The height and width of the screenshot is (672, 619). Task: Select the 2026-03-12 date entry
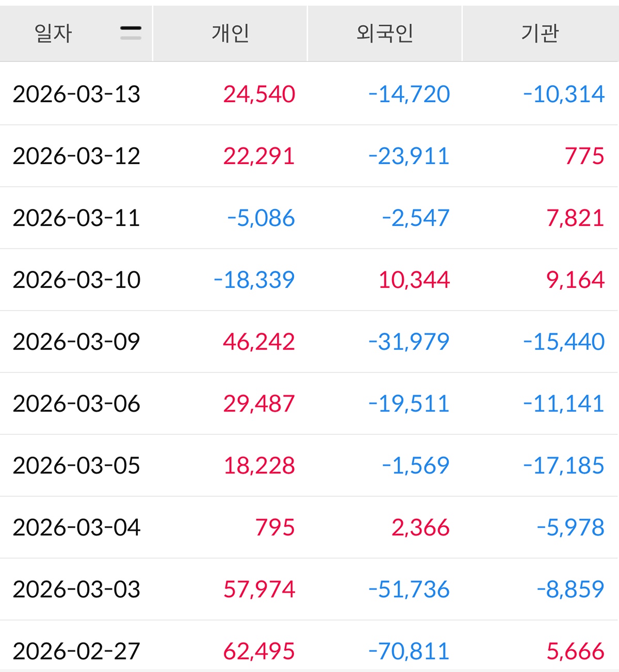[x=76, y=156]
